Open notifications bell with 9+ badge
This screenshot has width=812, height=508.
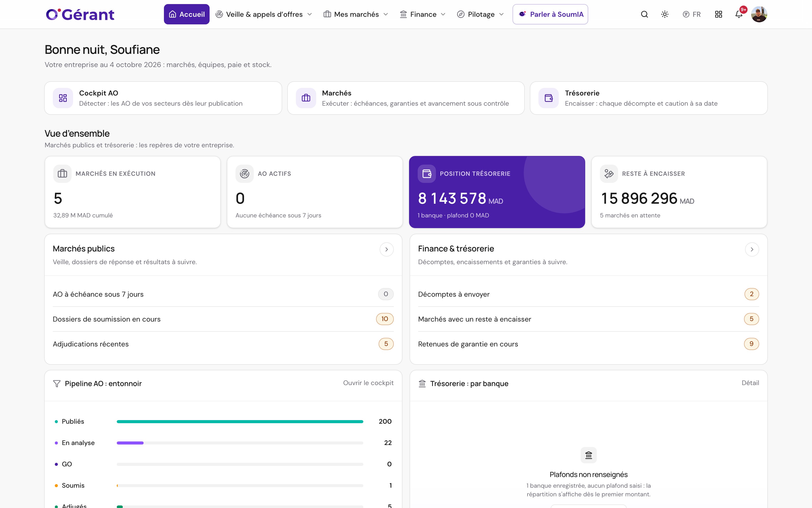coord(739,14)
